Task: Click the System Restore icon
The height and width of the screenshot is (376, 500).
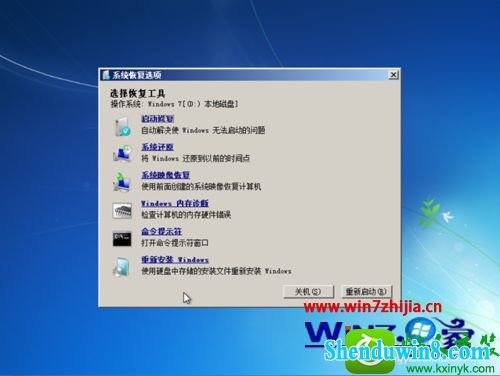Action: point(122,153)
